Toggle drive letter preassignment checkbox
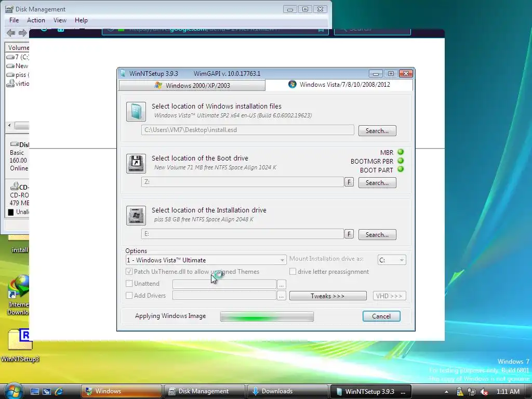 coord(292,271)
